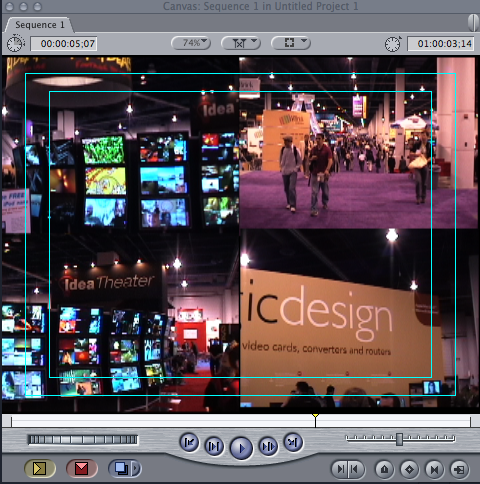This screenshot has height=484, width=480.
Task: Click the jog control wheel
Action: tap(83, 440)
